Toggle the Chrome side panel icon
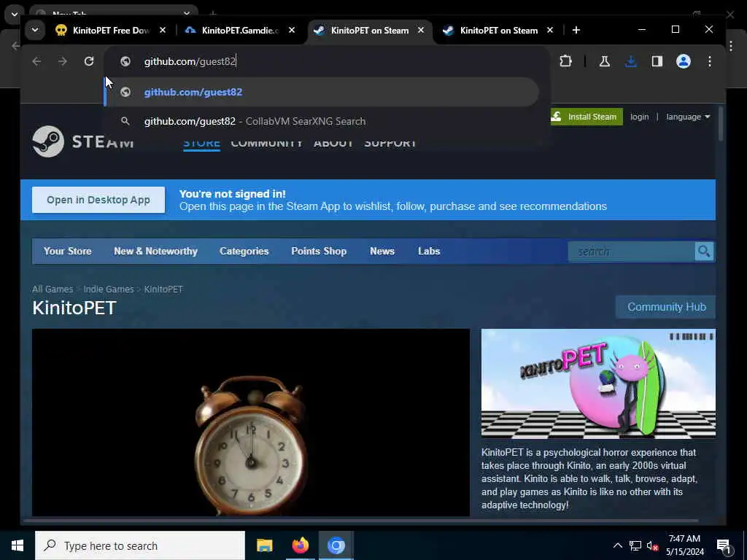 [657, 61]
